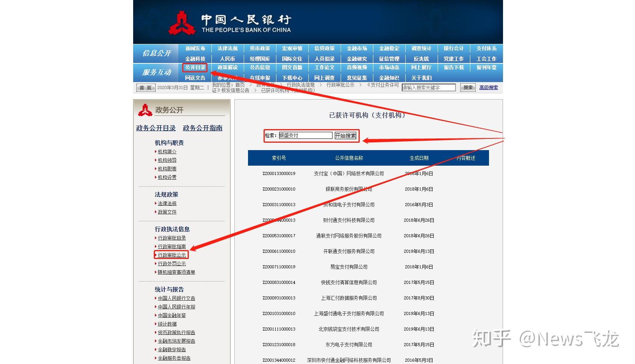Open 财付通支付科技有限公司 entry

349,220
